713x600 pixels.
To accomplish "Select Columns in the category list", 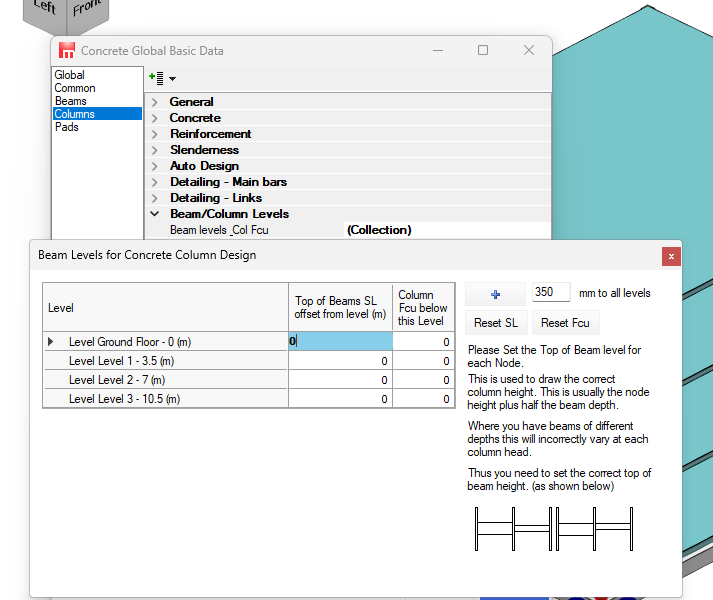I will point(97,114).
